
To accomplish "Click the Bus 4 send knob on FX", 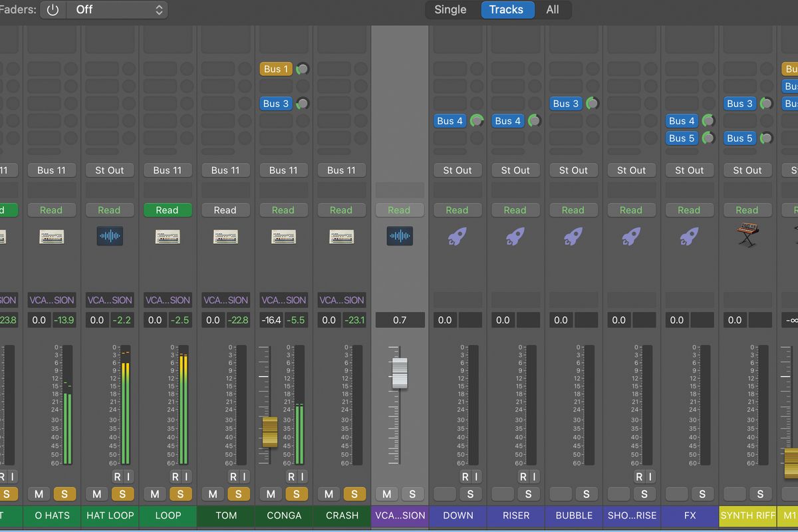I will point(708,121).
